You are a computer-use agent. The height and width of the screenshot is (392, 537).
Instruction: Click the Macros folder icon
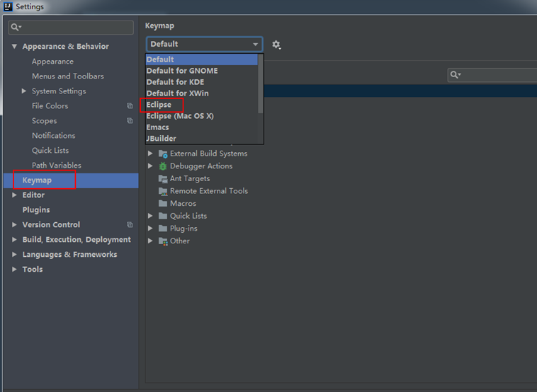[163, 203]
